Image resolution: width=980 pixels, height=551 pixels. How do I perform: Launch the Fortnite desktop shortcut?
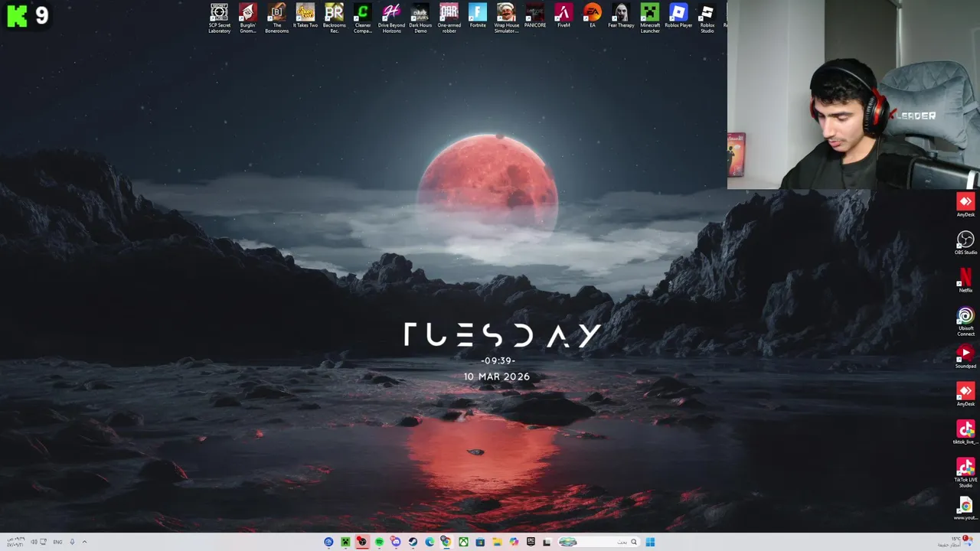(x=478, y=16)
